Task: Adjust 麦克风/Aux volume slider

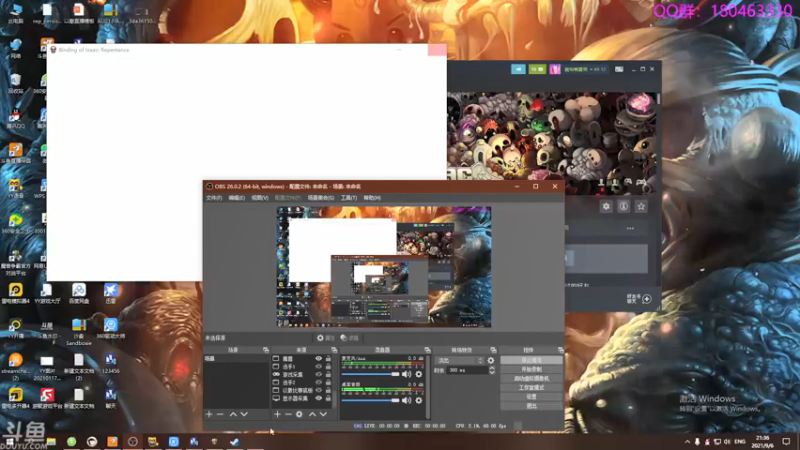Action: [x=371, y=374]
